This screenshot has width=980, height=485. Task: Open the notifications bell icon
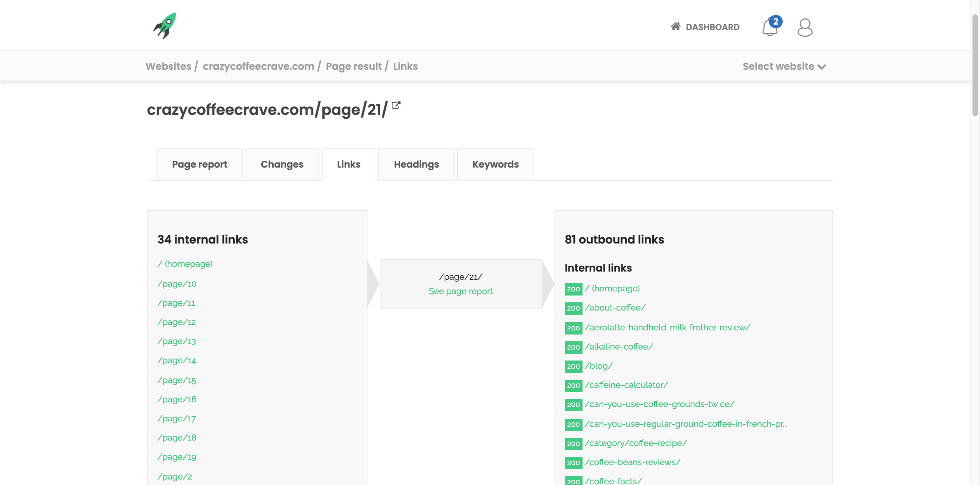point(769,28)
